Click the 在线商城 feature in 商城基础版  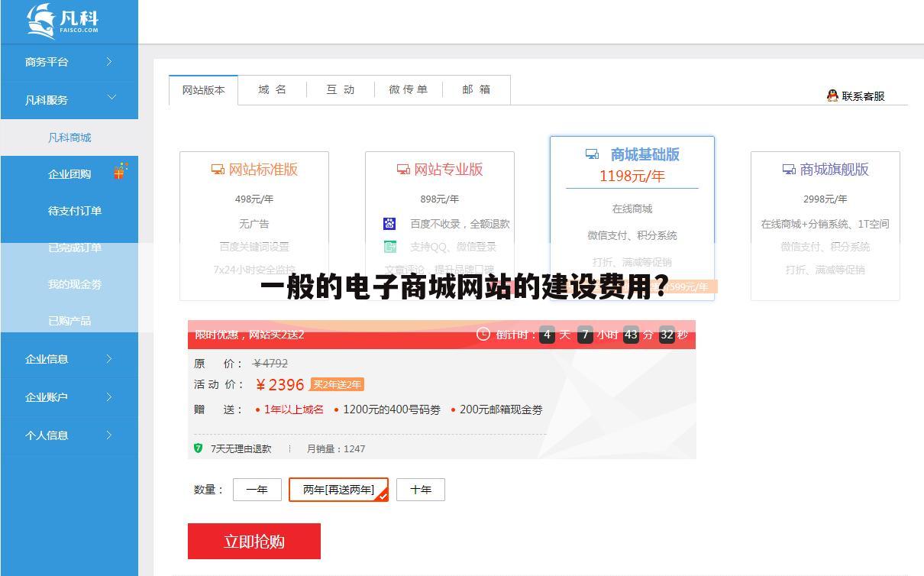coord(632,209)
